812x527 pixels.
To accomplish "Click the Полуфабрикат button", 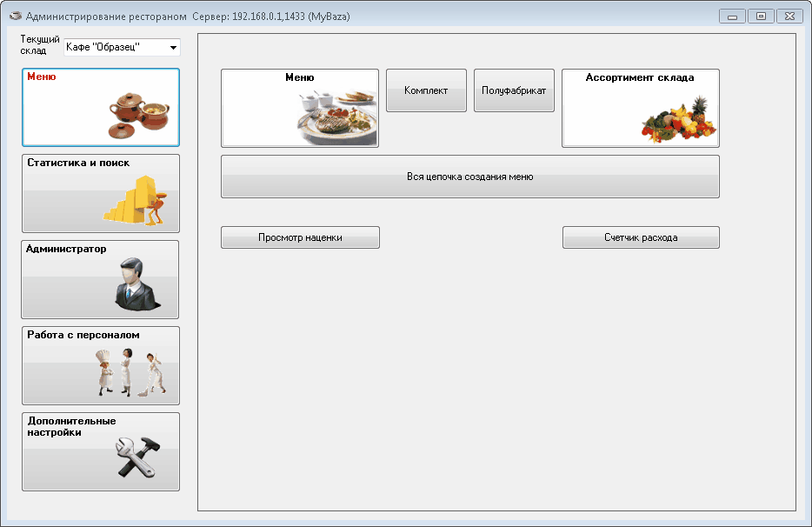I will pos(514,90).
